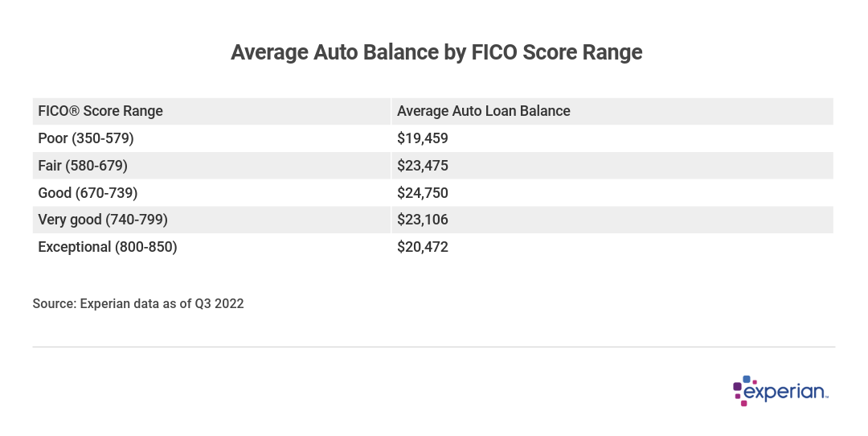Click the $19,459 balance value
This screenshot has width=868, height=436.
(x=423, y=138)
